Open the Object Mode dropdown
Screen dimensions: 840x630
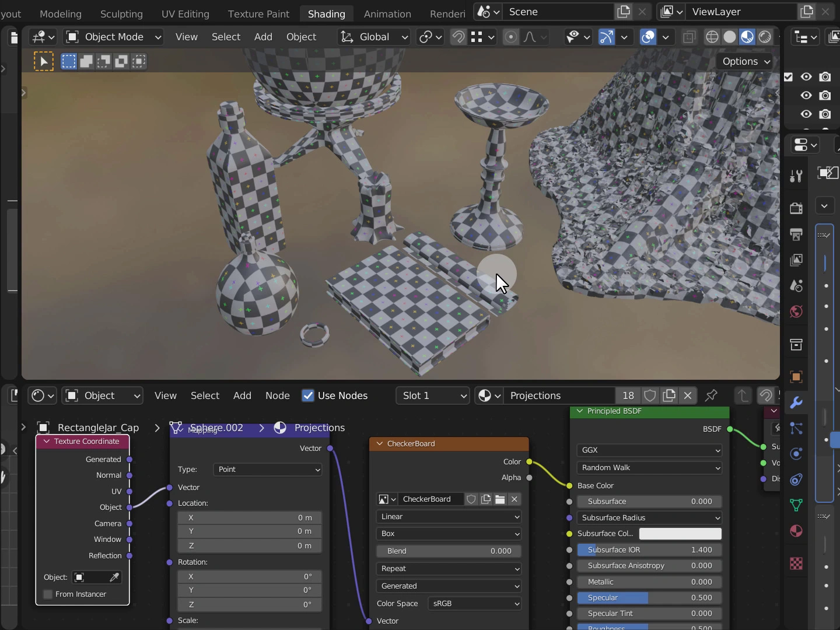(x=114, y=37)
